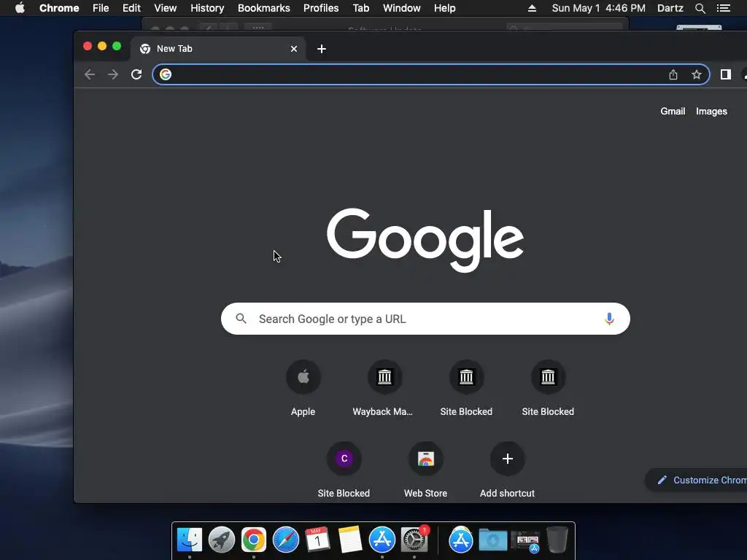Open the Trash in the Dock

(x=557, y=540)
